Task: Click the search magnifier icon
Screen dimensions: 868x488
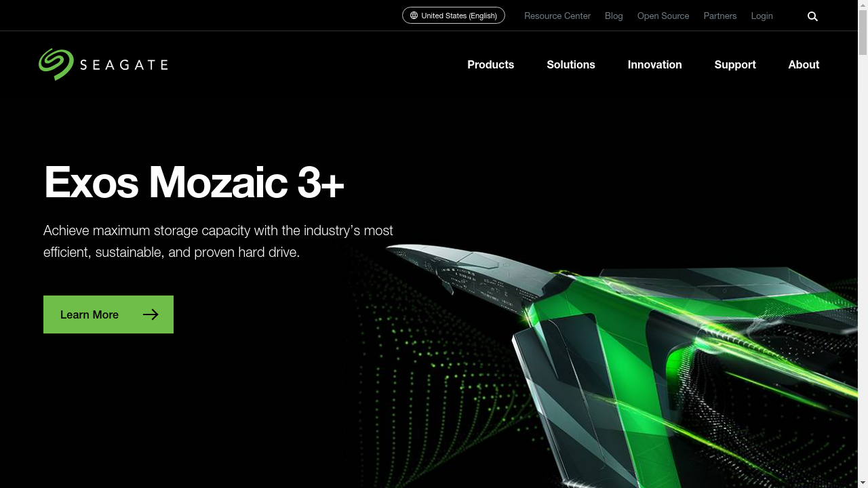Action: pos(812,16)
